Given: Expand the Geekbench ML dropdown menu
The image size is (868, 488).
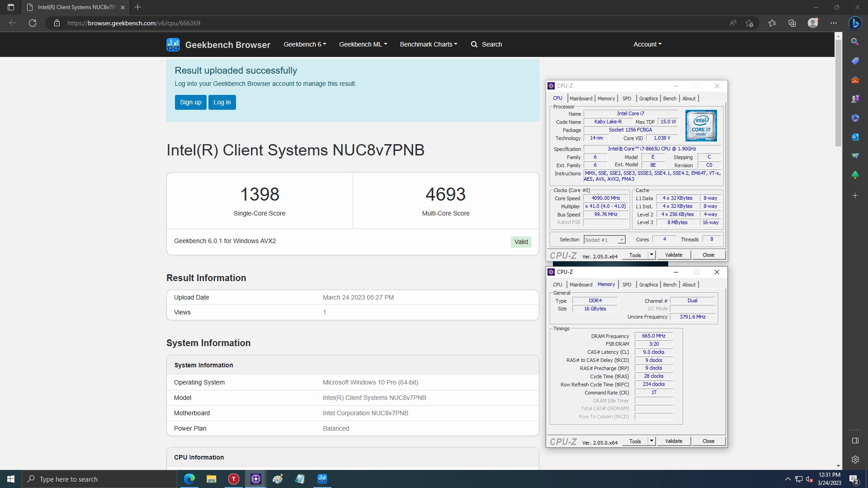Looking at the screenshot, I should click(x=363, y=44).
